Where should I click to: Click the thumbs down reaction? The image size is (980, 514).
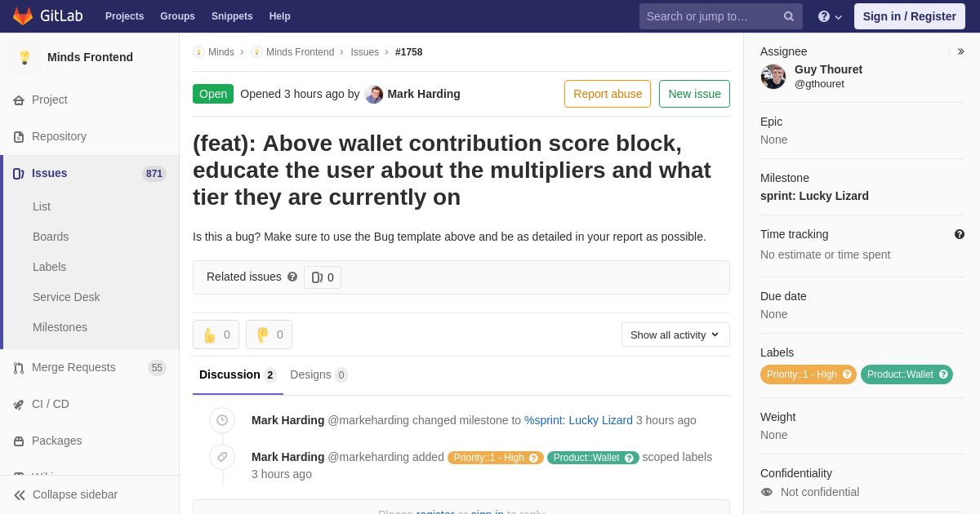269,335
